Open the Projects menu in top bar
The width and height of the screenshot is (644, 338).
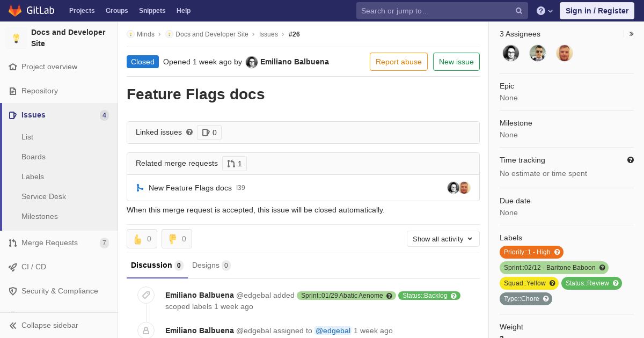tap(82, 11)
